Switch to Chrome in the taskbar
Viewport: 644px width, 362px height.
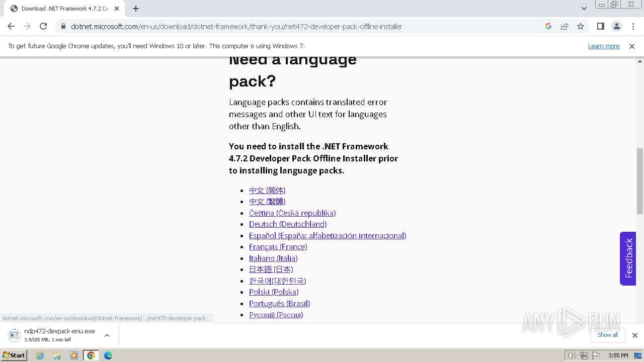click(91, 355)
